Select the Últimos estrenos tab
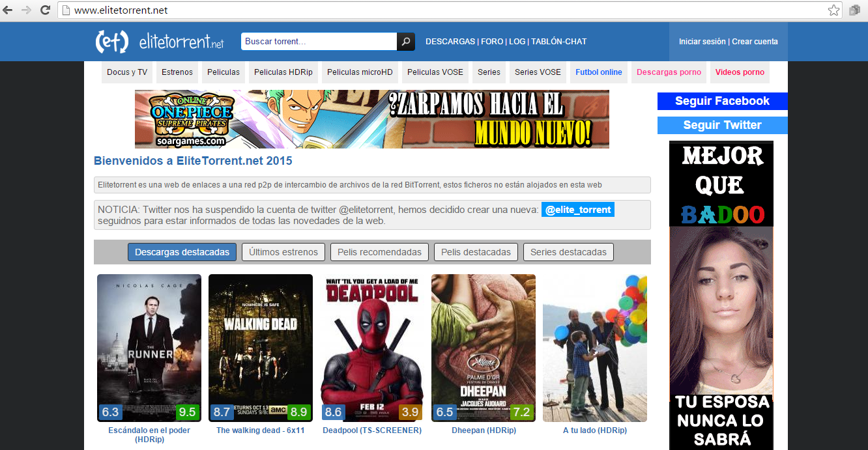868x450 pixels. tap(283, 252)
